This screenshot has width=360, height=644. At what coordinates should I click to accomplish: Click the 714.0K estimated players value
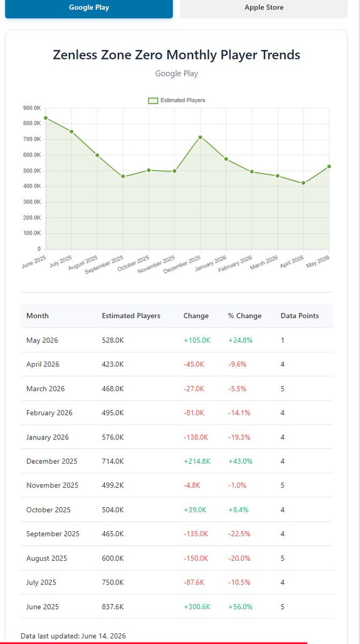pos(113,462)
